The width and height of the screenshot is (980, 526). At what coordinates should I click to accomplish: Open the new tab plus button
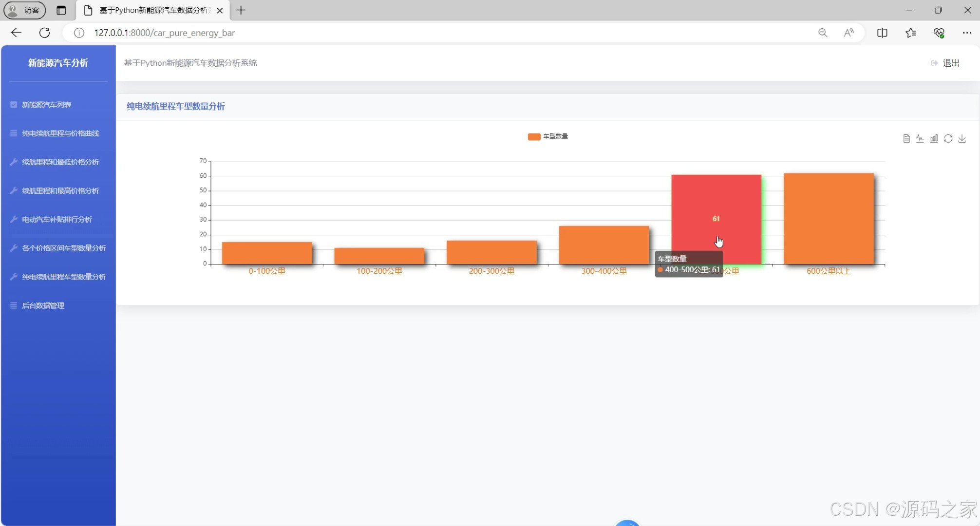241,10
